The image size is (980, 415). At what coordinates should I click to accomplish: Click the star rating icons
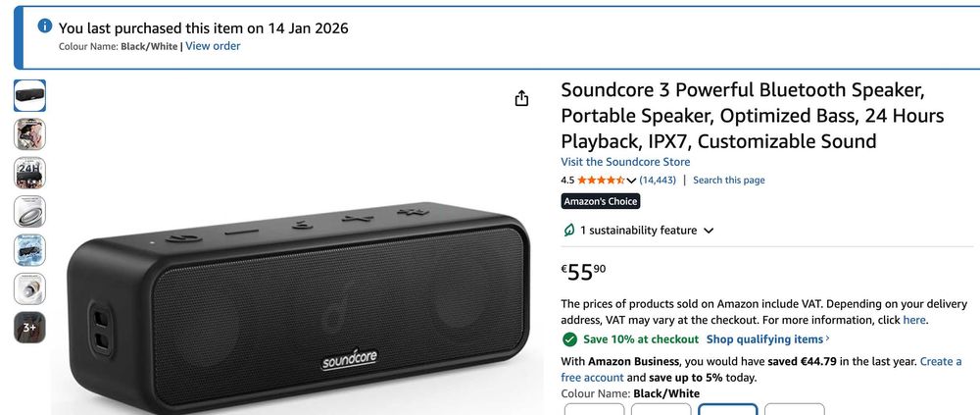tap(601, 181)
